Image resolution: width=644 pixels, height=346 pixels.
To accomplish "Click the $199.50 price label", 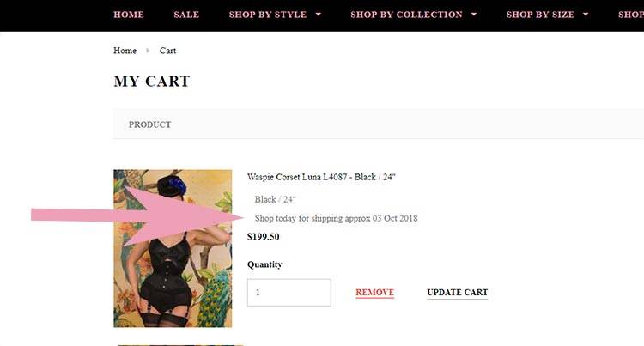I will point(264,237).
